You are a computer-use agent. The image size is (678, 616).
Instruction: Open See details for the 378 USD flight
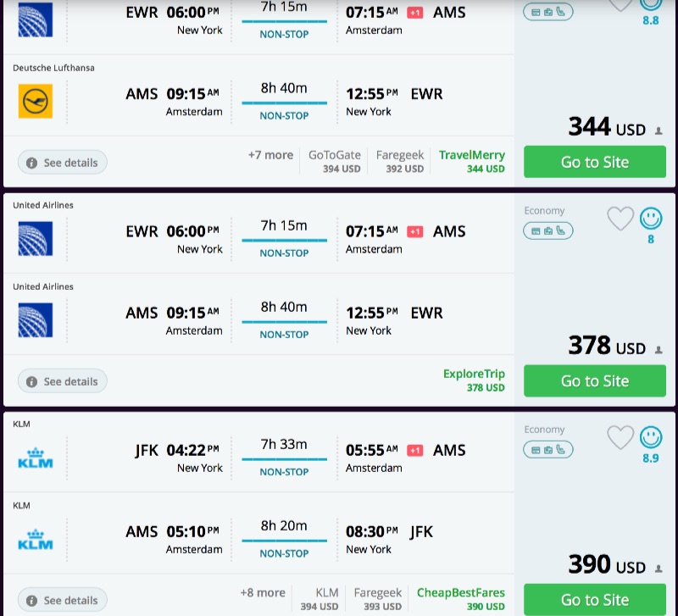tap(63, 381)
